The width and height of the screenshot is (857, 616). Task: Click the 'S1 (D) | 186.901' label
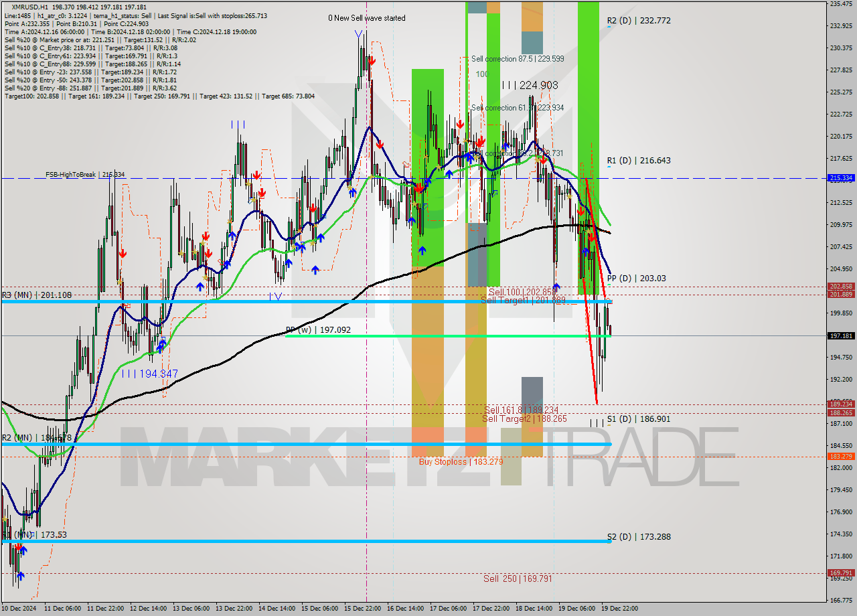pyautogui.click(x=639, y=419)
